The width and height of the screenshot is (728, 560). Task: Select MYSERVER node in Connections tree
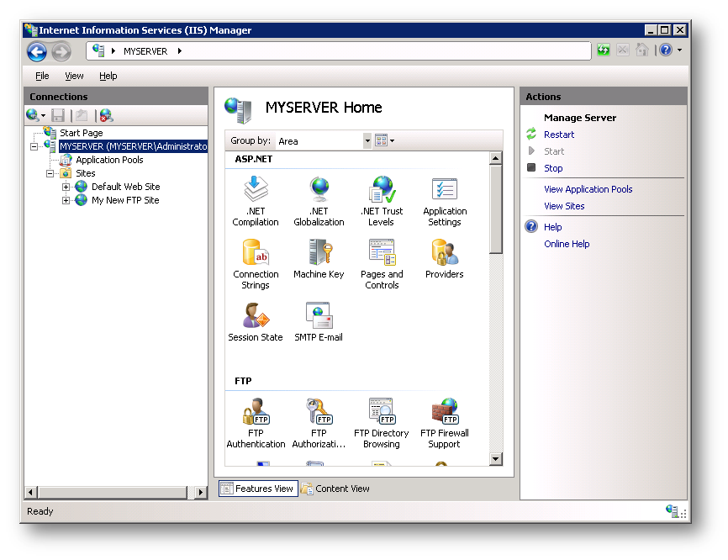(134, 146)
